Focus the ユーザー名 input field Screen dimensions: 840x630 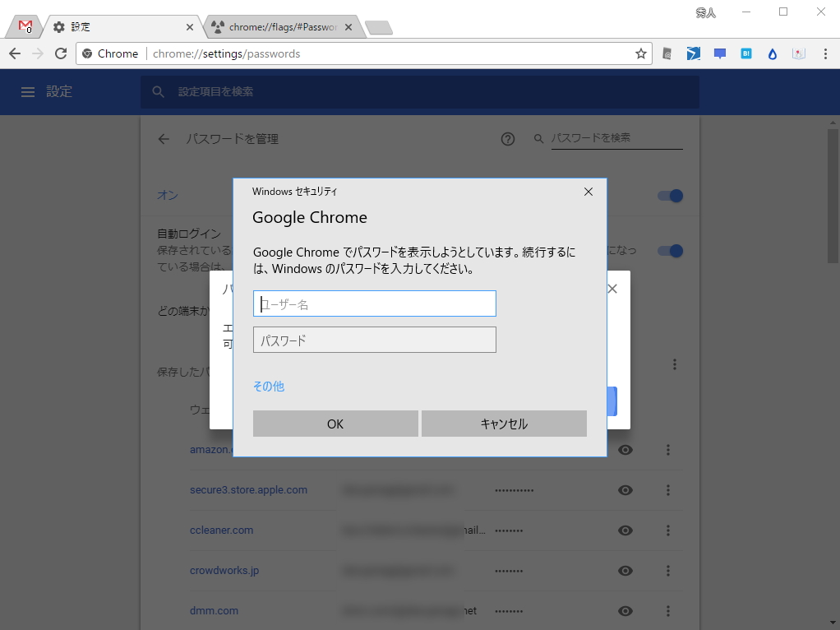[x=375, y=304]
